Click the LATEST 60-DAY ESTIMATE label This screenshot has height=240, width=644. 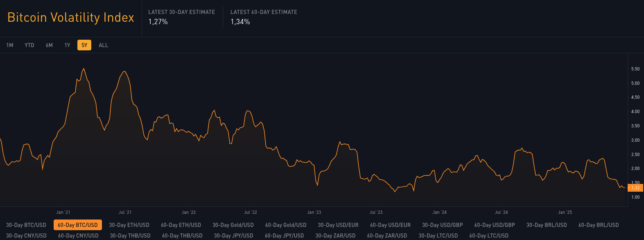(x=264, y=12)
